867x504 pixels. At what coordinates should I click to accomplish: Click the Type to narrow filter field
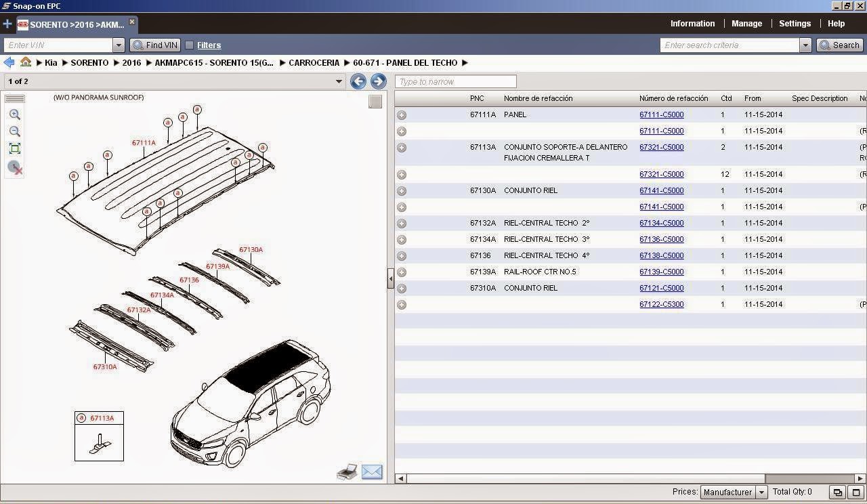coord(455,81)
